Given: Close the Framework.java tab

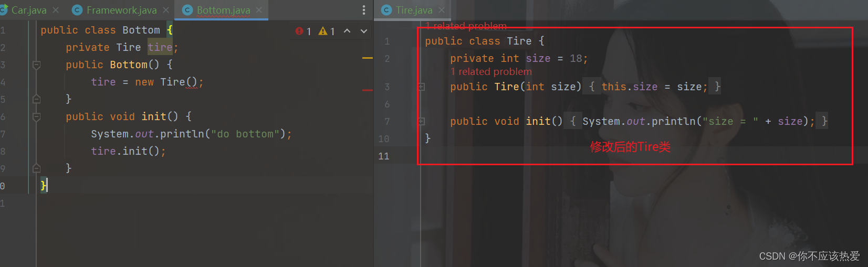Looking at the screenshot, I should (166, 10).
